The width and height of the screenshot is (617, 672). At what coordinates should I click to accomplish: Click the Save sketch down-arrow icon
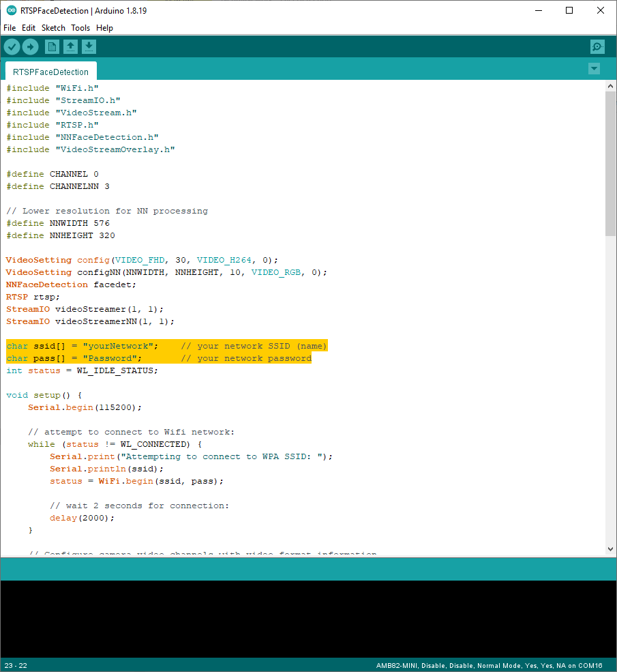89,47
